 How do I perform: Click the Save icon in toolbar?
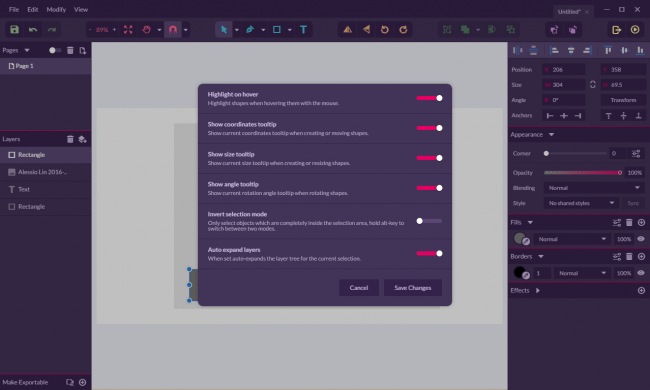(15, 29)
